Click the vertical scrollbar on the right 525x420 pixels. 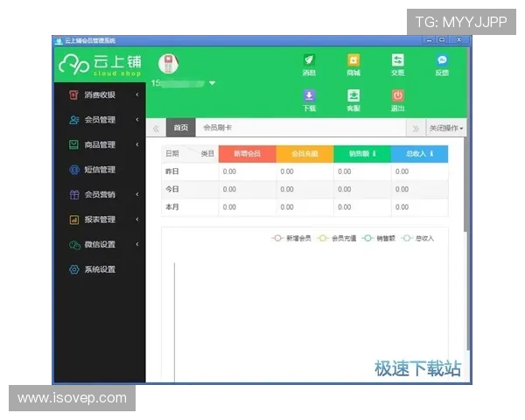466,185
